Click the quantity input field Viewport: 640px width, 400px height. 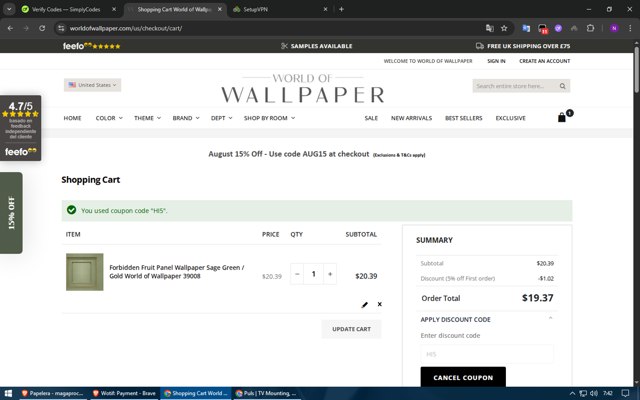point(313,274)
